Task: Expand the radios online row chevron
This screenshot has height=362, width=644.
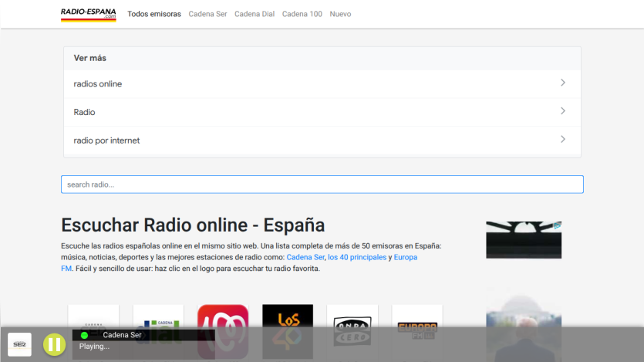Action: [563, 83]
